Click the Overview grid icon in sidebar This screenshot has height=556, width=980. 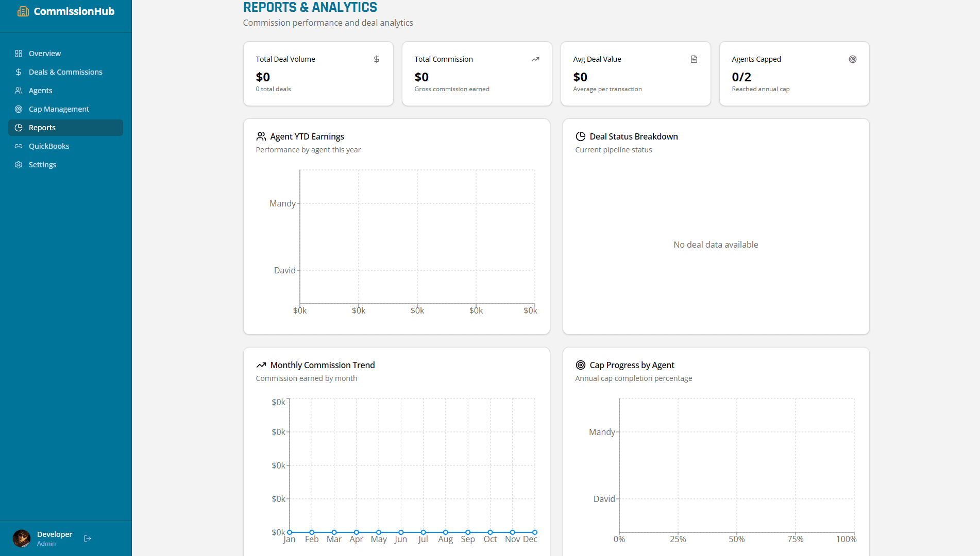[x=19, y=54]
